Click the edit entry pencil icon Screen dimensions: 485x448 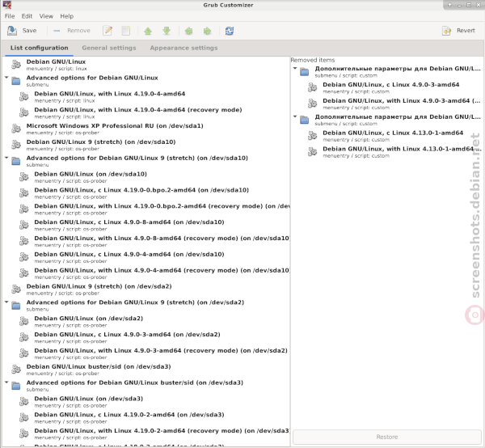coord(108,31)
